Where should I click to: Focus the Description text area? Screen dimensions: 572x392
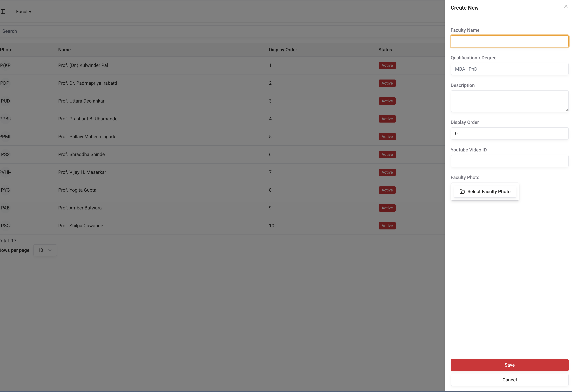(509, 101)
